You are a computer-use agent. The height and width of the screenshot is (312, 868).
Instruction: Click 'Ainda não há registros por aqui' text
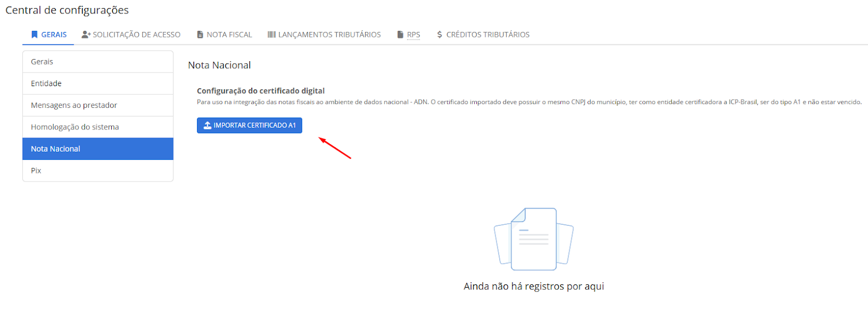[x=534, y=286]
